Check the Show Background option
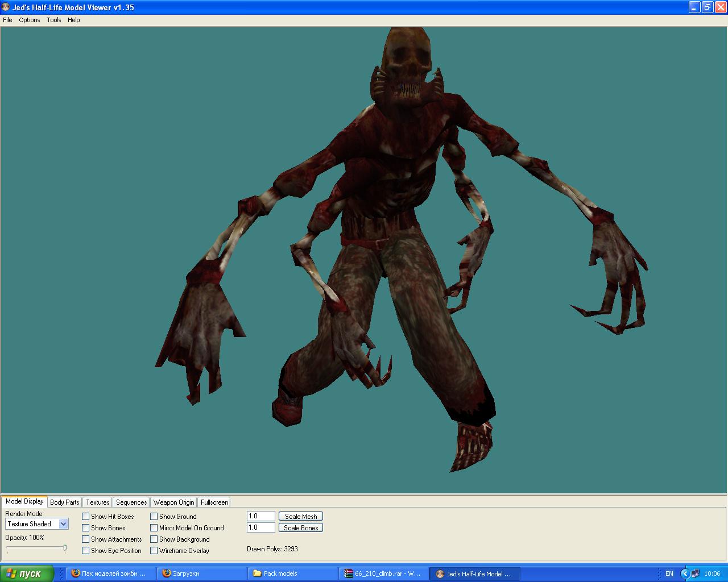 pos(154,539)
